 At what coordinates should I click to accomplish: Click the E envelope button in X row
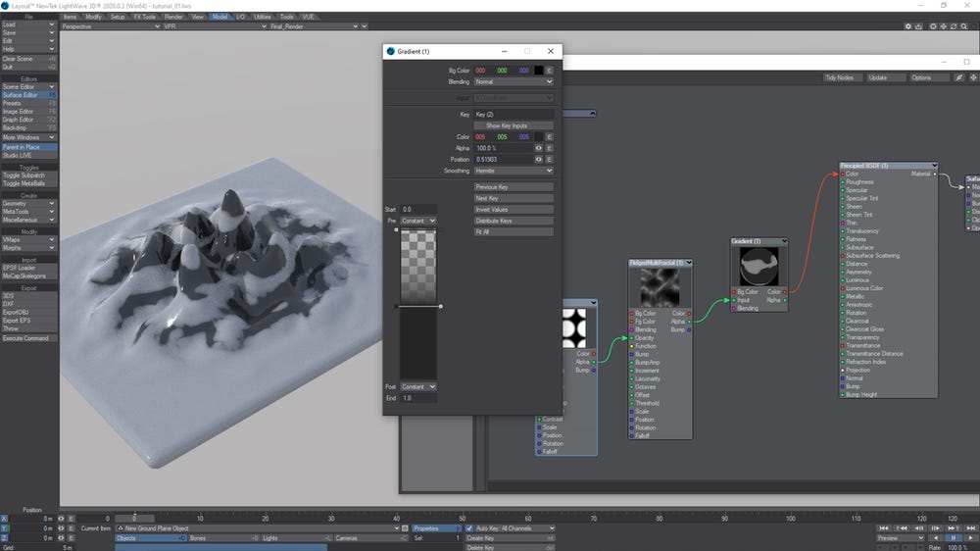click(x=71, y=519)
